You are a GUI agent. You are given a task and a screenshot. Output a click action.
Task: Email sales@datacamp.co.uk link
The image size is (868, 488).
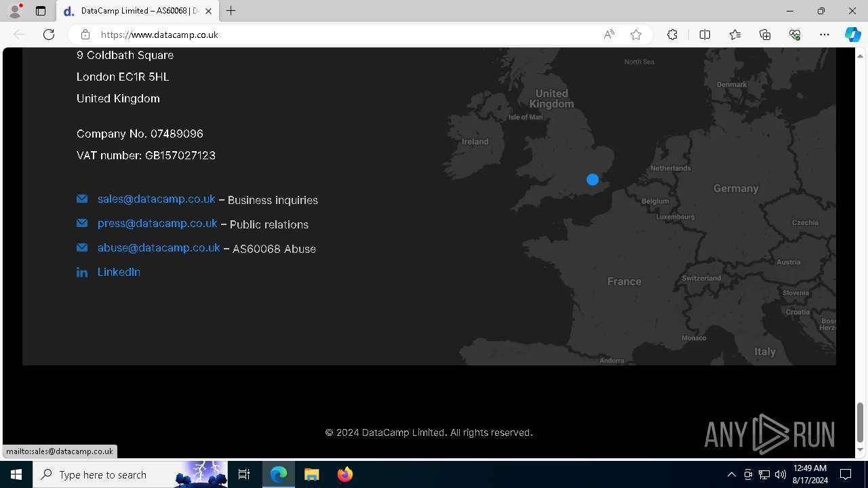[156, 199]
